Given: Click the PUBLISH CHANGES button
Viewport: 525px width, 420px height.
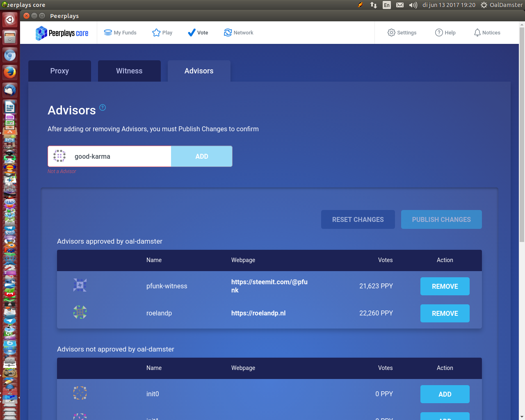Looking at the screenshot, I should (441, 219).
